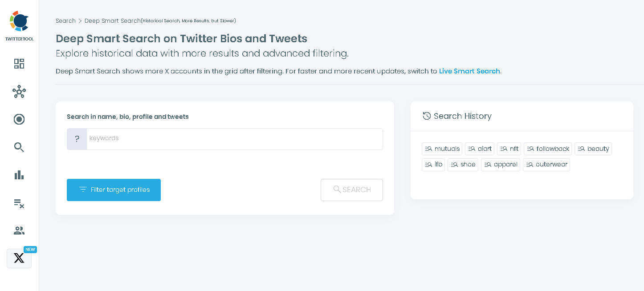644x291 pixels.
Task: Open the search magnifier icon in sidebar
Action: [19, 147]
